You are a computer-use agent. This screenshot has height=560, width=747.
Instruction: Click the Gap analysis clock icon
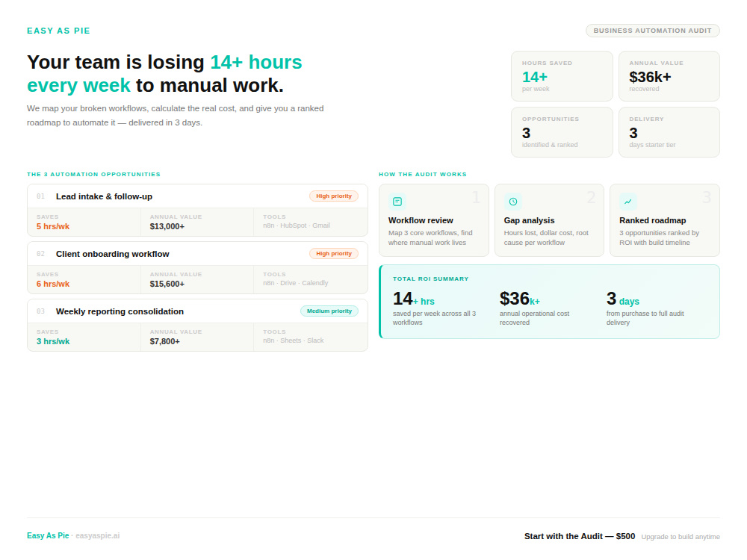coord(512,202)
